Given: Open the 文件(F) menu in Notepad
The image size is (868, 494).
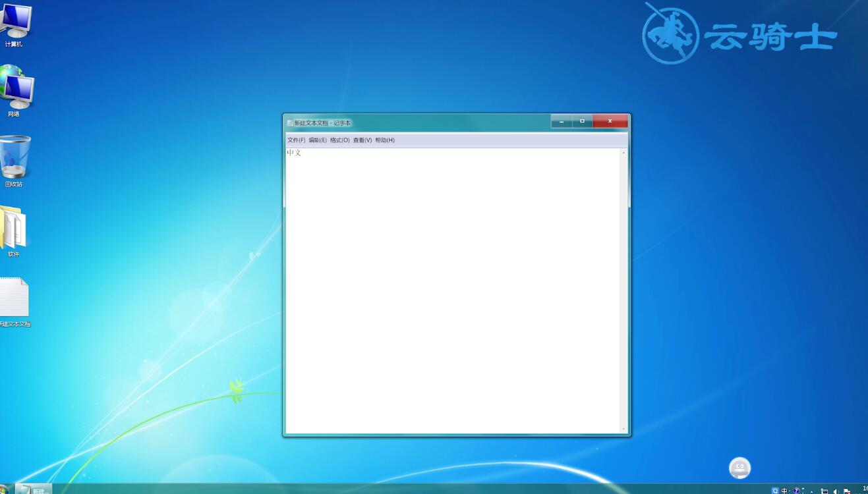Looking at the screenshot, I should tap(296, 140).
